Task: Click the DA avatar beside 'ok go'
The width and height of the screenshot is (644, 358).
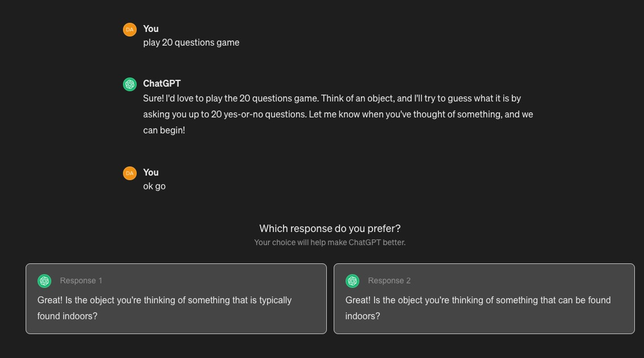Action: 130,173
